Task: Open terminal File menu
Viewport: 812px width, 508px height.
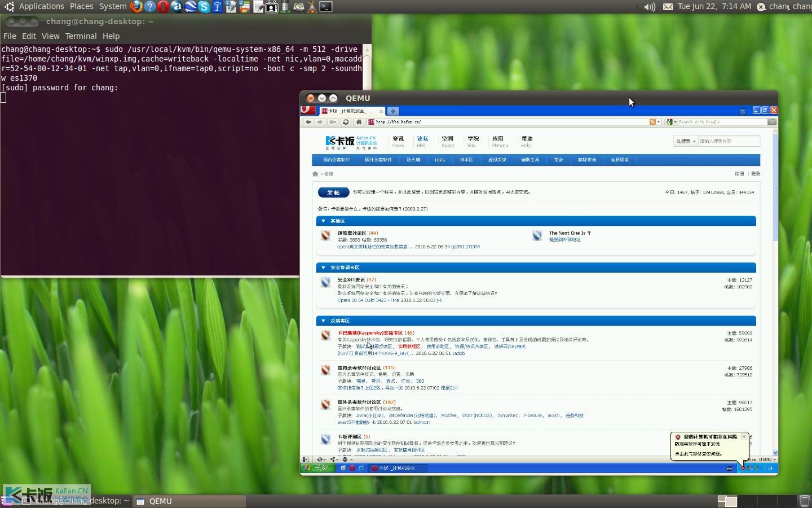Action: 10,36
